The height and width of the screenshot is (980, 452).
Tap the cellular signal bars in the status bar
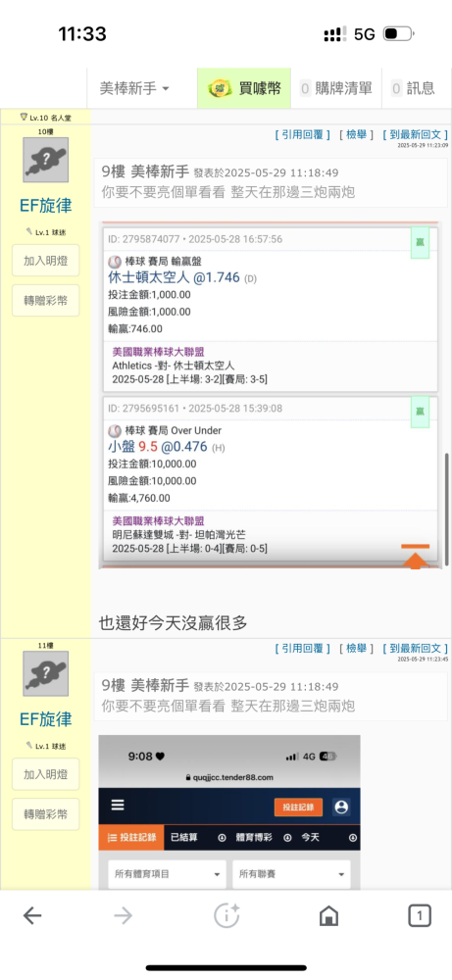click(334, 33)
